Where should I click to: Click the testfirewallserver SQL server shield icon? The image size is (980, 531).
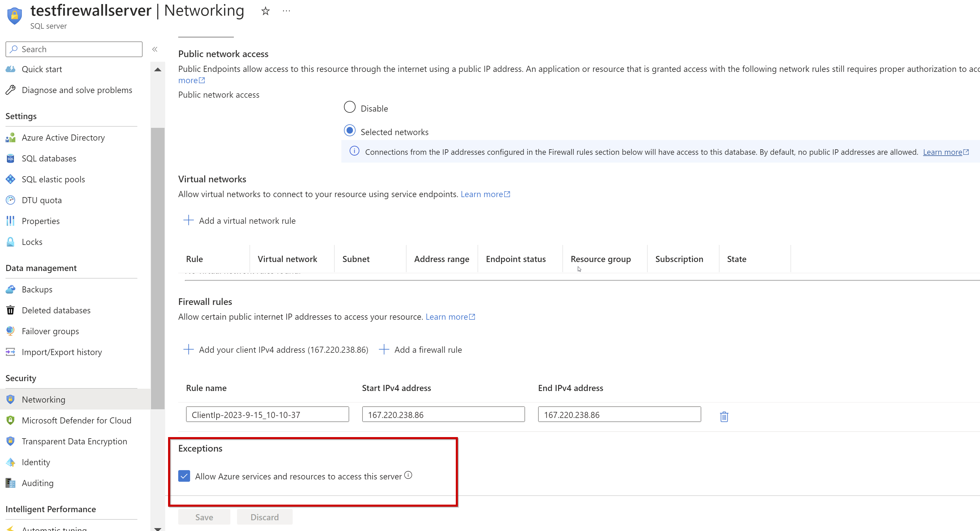pyautogui.click(x=14, y=16)
